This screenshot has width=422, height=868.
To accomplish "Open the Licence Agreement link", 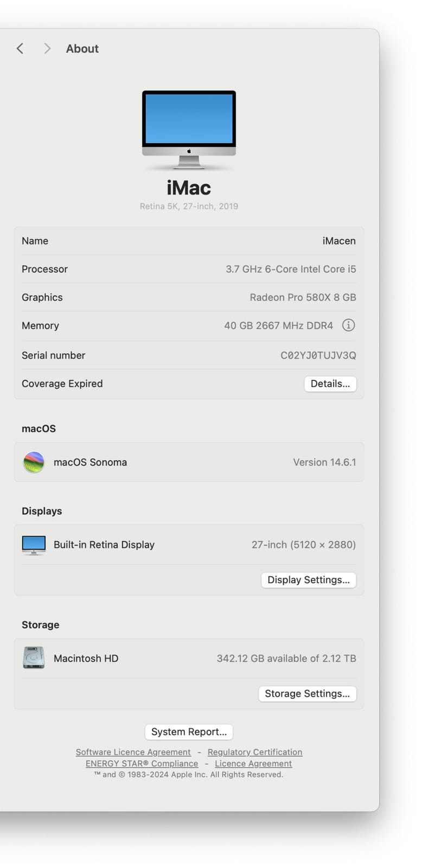I will tap(253, 763).
